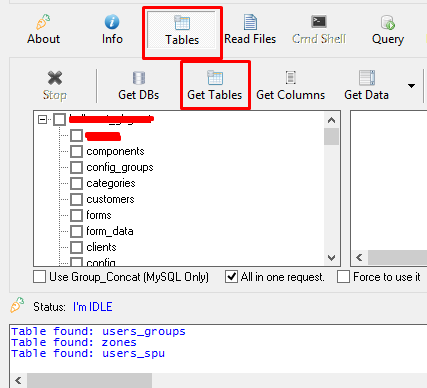The height and width of the screenshot is (388, 427).
Task: Click the table tree scroll up arrow
Action: coord(331,120)
